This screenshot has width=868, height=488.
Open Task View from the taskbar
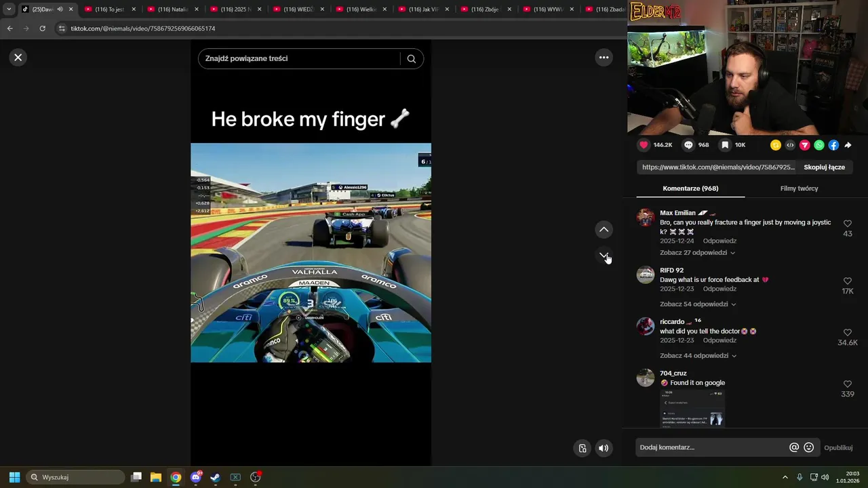coord(136,477)
